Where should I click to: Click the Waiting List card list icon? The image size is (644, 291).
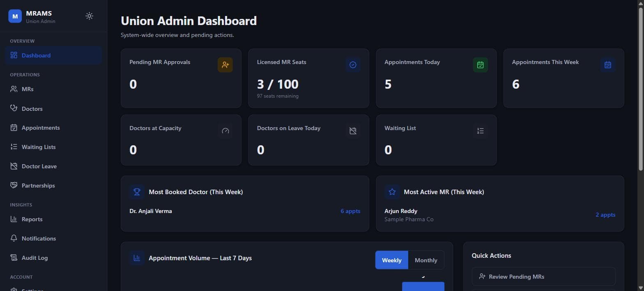coord(481,131)
